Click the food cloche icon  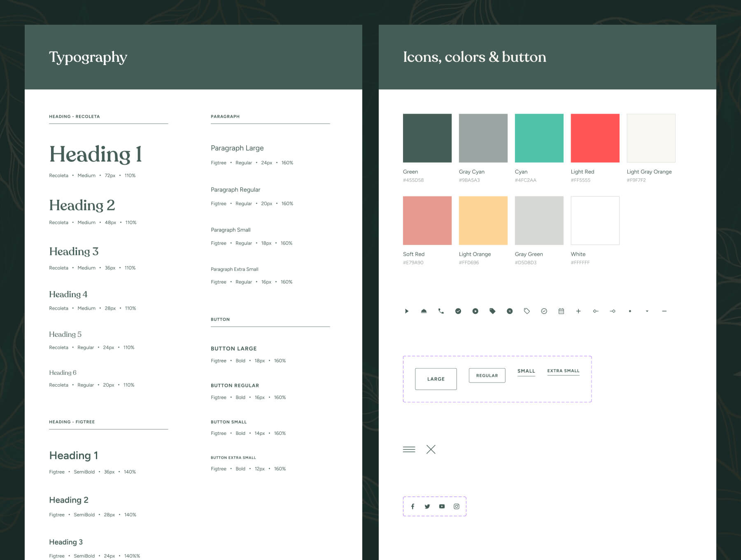click(x=424, y=311)
